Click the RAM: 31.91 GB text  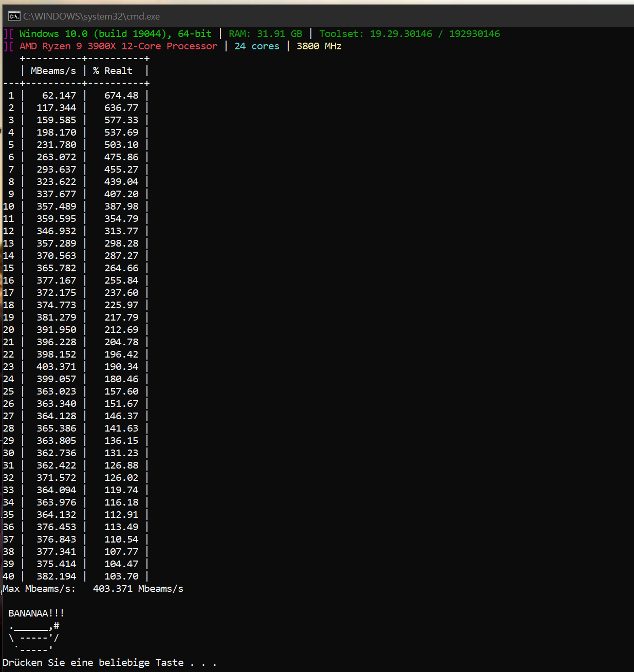(x=266, y=34)
